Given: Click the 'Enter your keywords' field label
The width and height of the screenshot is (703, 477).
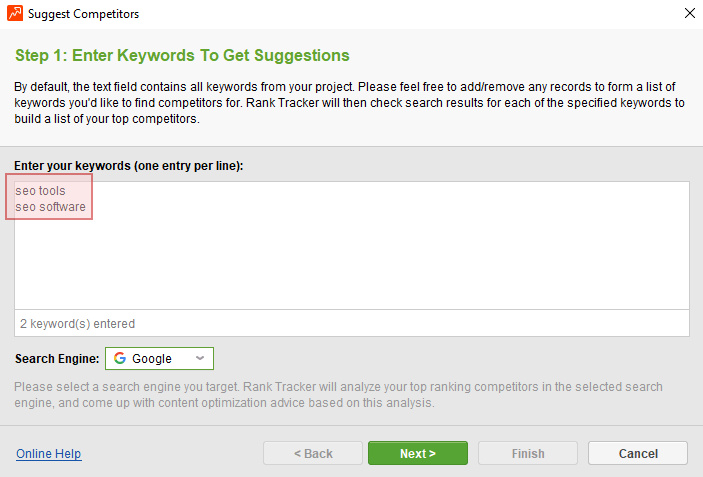Looking at the screenshot, I should [129, 166].
